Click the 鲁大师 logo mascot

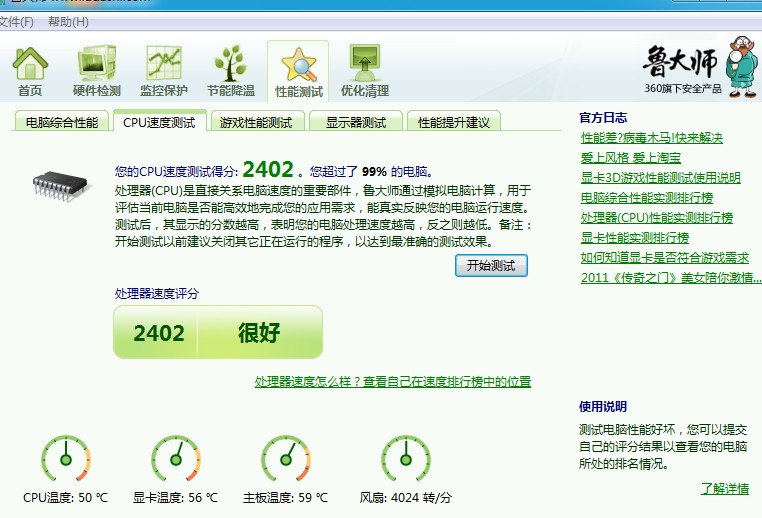tap(741, 67)
